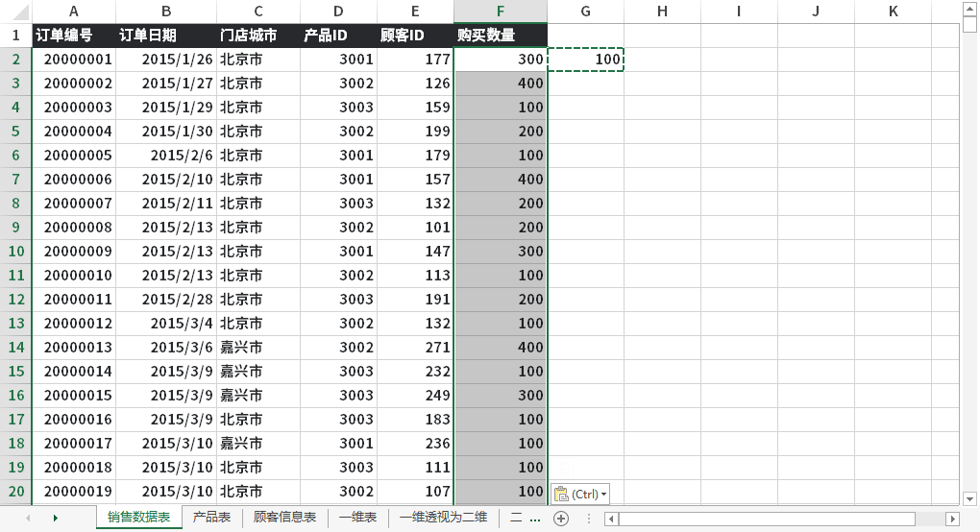The image size is (980, 532).
Task: Click header cell 购买数量
Action: [501, 36]
